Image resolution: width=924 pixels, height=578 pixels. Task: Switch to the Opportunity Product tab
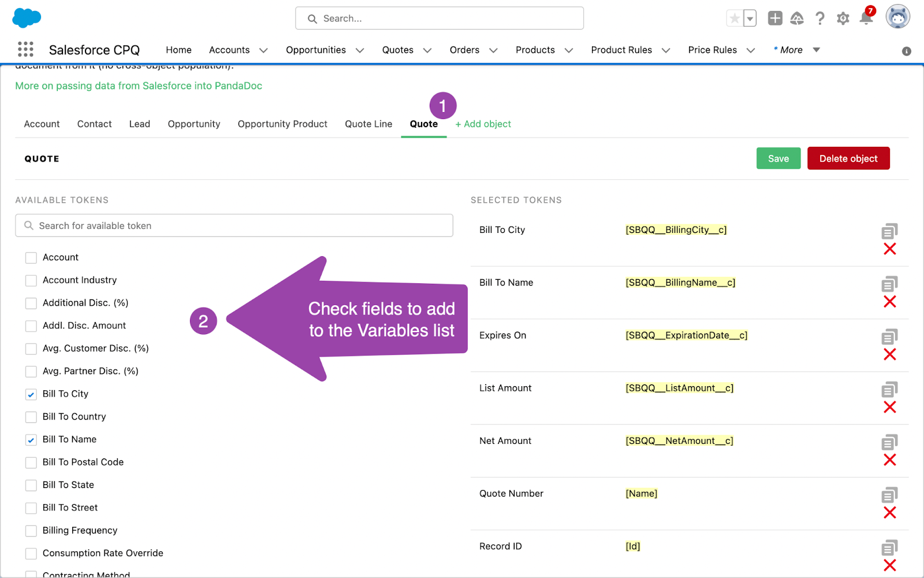click(x=282, y=124)
